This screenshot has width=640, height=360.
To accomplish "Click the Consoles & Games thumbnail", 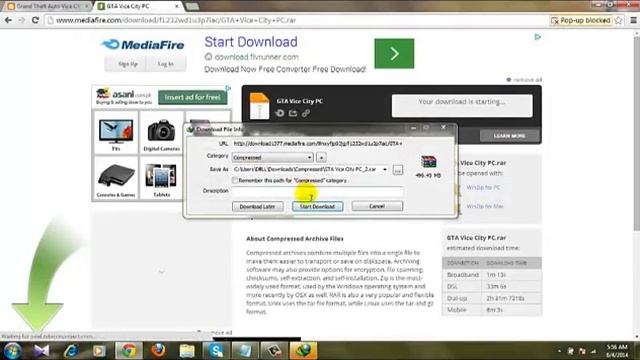I will coord(116,178).
